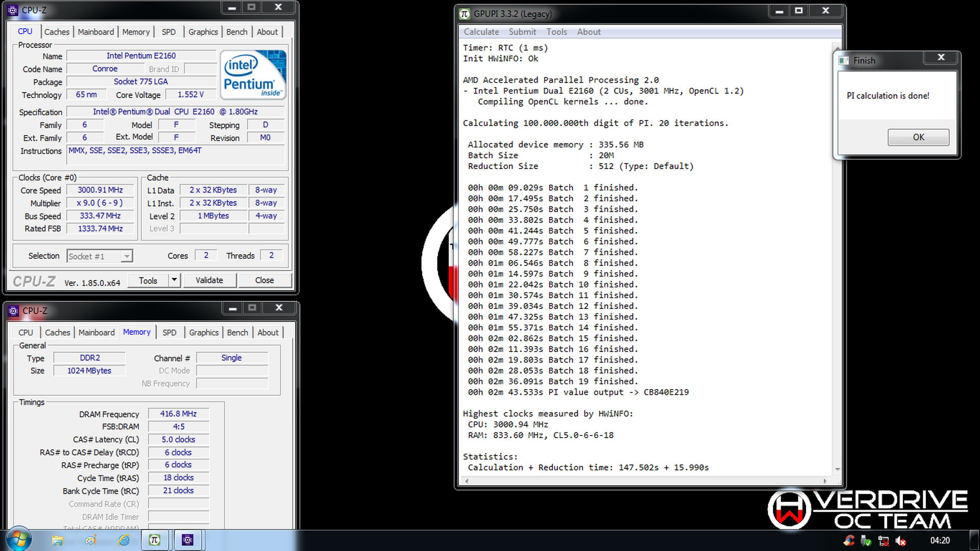Open the Calculate menu in GPUPI
Screen dimensions: 980x551
click(481, 32)
